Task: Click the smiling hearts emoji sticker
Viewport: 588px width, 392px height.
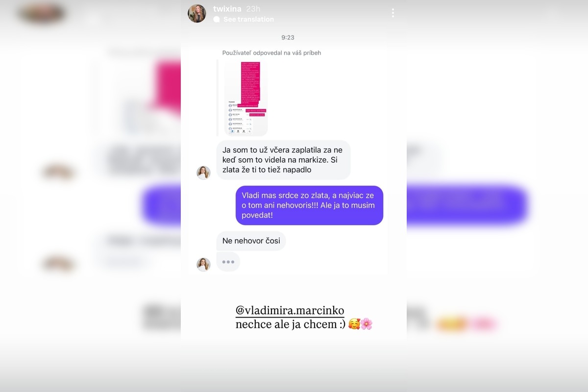Action: [x=354, y=324]
